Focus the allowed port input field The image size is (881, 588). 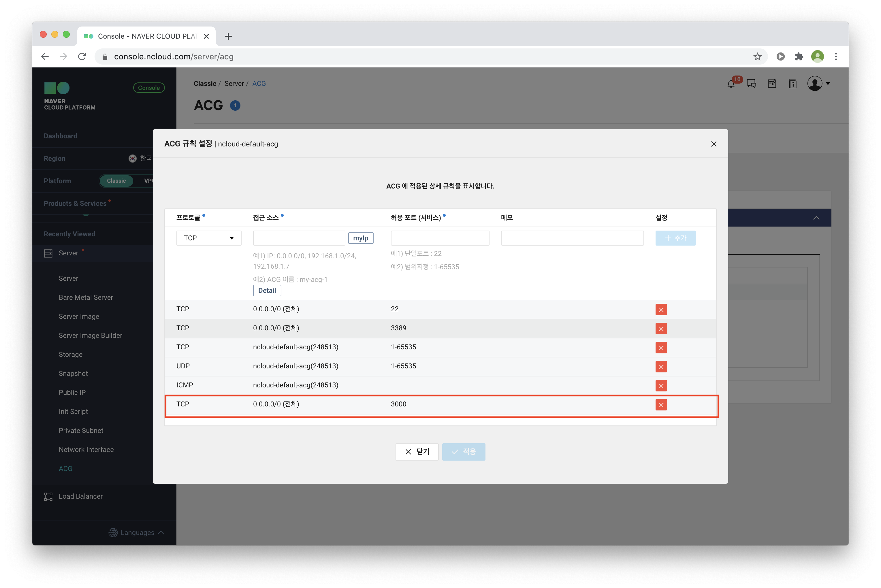[440, 238]
